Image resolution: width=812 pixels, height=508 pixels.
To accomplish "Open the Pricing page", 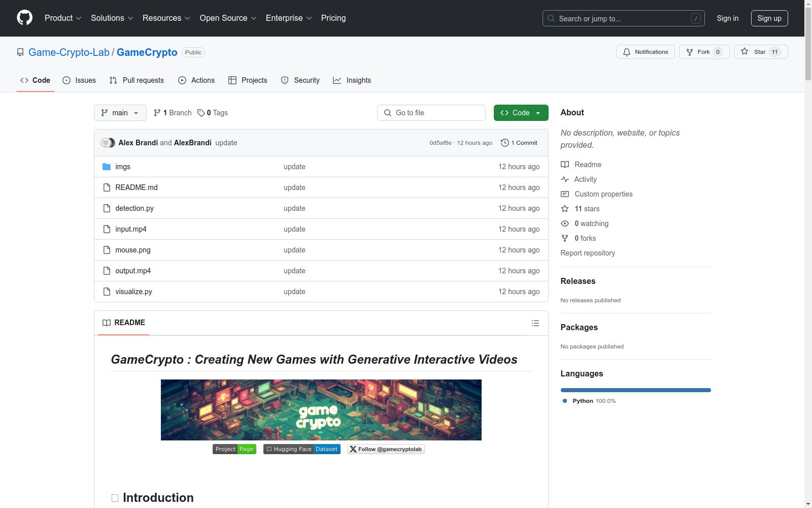I will 333,18.
